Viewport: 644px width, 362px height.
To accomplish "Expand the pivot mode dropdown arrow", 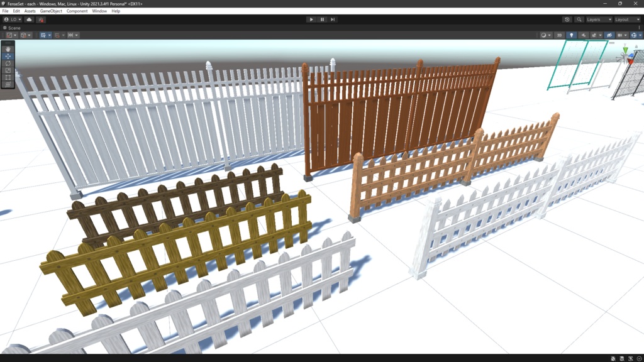I will pyautogui.click(x=15, y=35).
